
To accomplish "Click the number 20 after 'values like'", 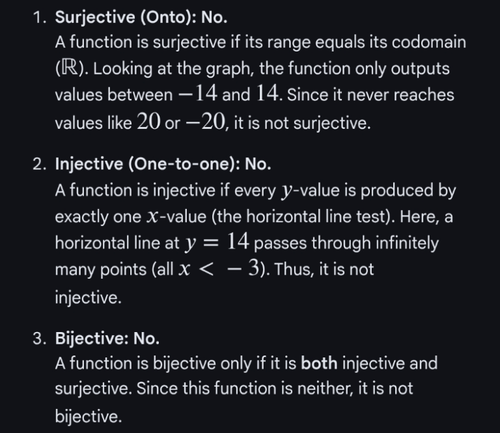I will 148,121.
